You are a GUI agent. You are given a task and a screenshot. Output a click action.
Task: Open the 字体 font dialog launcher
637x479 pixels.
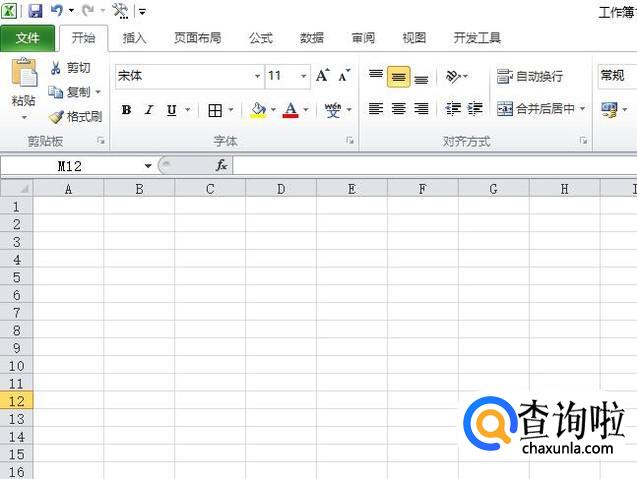coord(350,141)
